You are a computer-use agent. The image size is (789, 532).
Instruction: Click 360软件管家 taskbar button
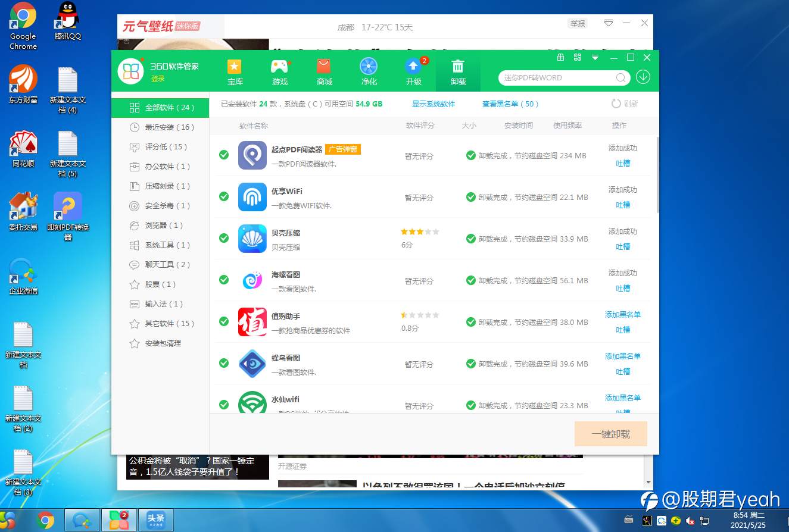tap(119, 520)
